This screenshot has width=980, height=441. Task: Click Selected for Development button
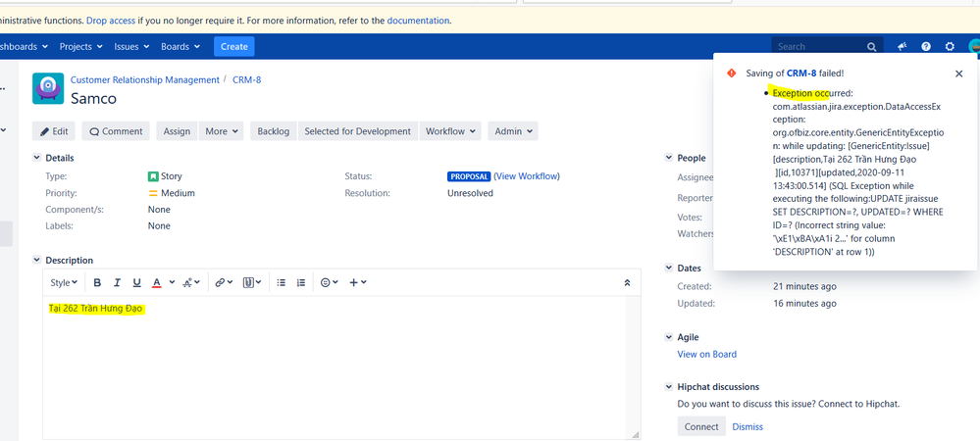pyautogui.click(x=357, y=131)
